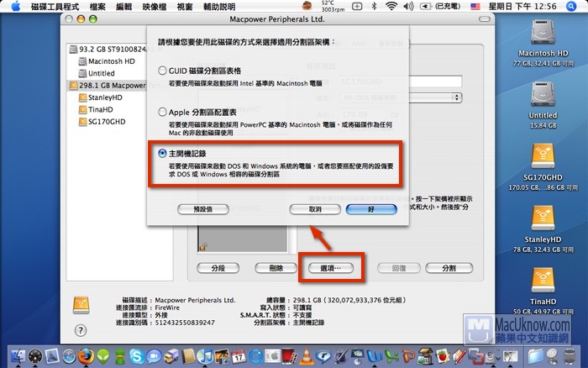Viewport: 588px width, 368px height.
Task: Open the US flag input menu
Action: pyautogui.click(x=475, y=7)
